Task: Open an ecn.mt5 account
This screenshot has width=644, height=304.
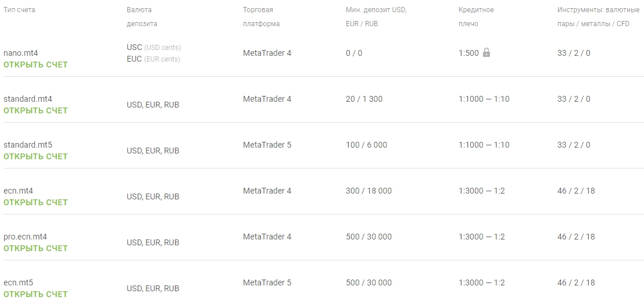Action: tap(35, 294)
